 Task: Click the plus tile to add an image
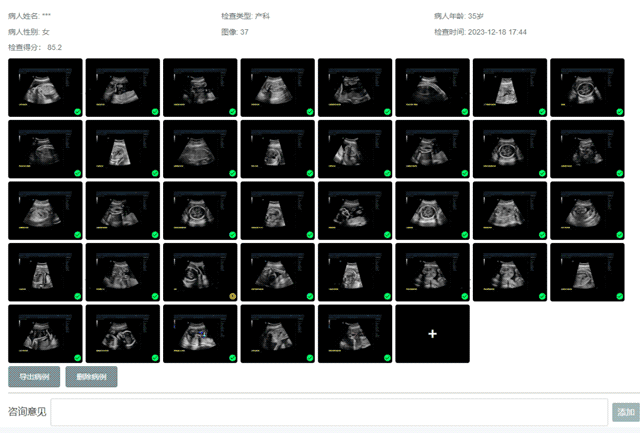pos(432,334)
